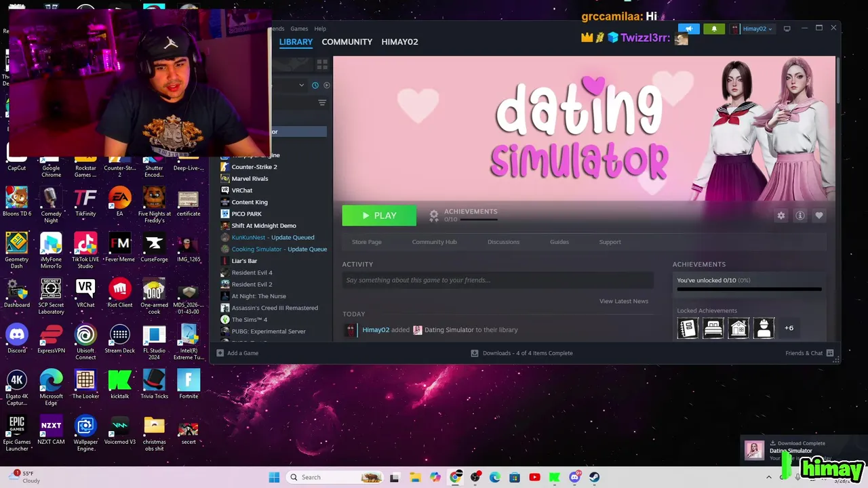Open Voicemod V3 desktop icon
Screen dimensions: 868x488
coord(120,430)
